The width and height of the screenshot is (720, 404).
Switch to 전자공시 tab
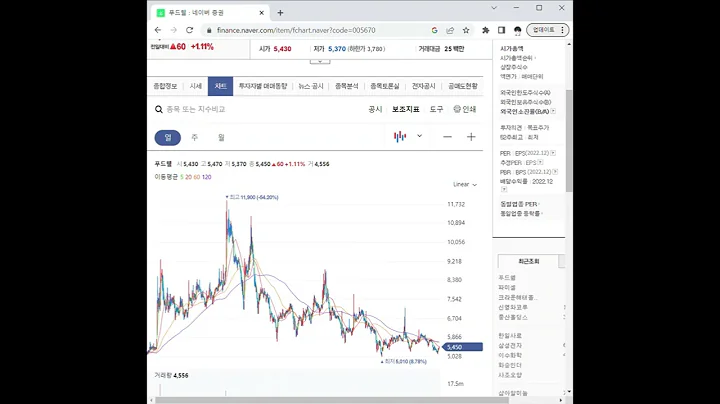(x=423, y=86)
